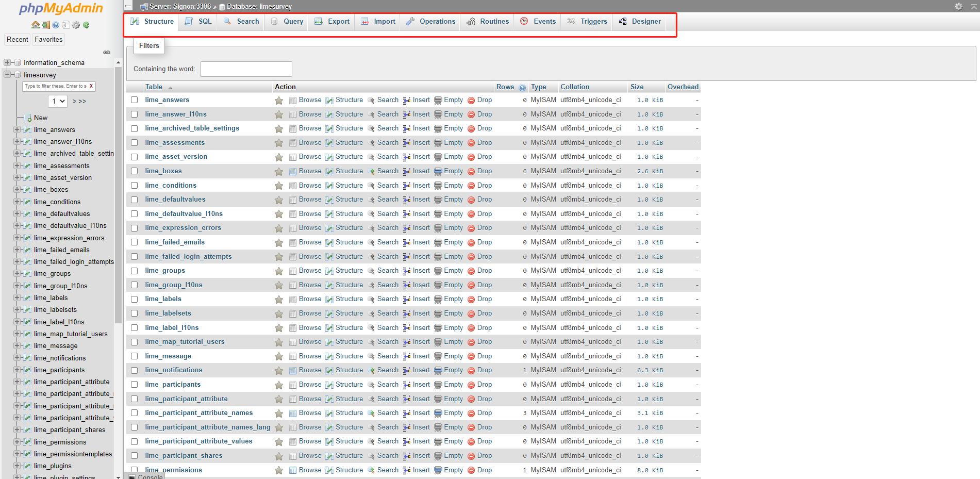Image resolution: width=980 pixels, height=479 pixels.
Task: Open the SQL tab
Action: pos(198,22)
